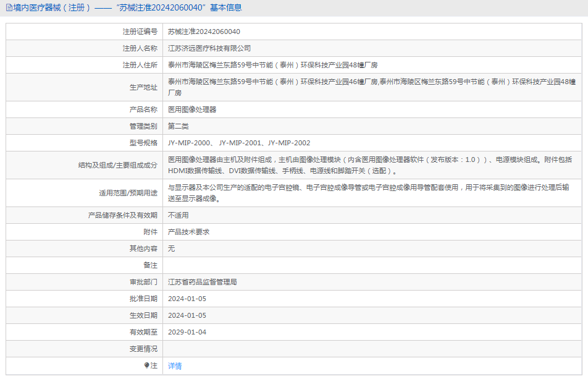This screenshot has width=588, height=379.
Task: Click the document icon beside the page title
Action: point(9,7)
